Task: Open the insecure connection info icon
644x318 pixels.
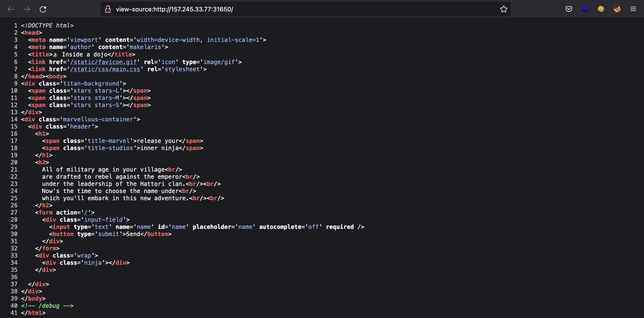Action: pos(108,9)
